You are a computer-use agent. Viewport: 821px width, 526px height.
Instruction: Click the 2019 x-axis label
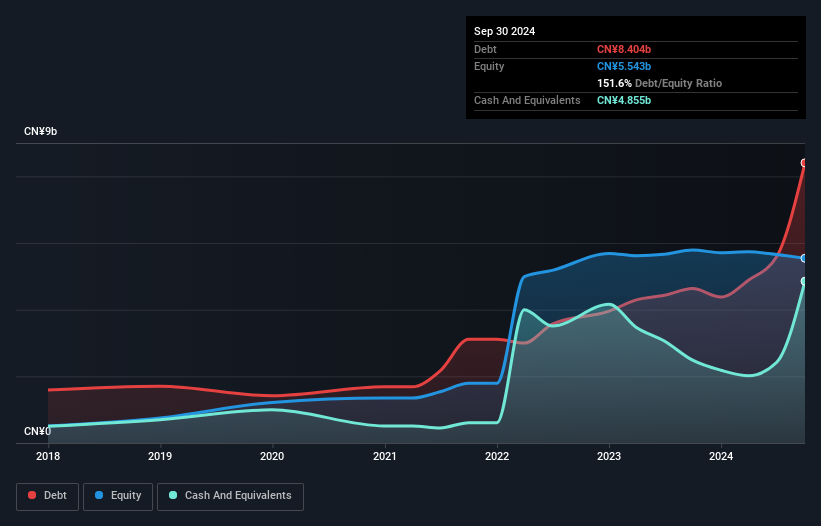click(160, 456)
